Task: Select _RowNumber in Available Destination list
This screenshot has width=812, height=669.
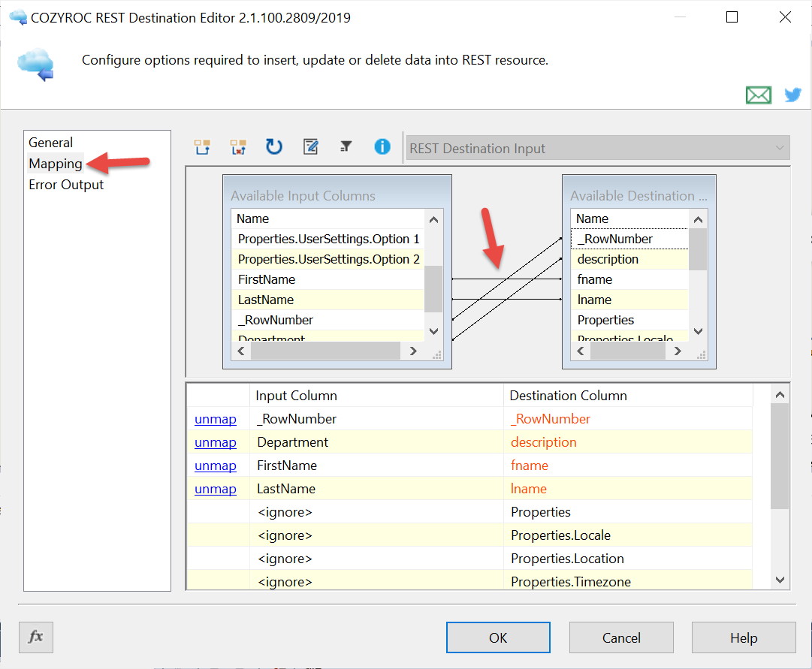Action: coord(629,239)
